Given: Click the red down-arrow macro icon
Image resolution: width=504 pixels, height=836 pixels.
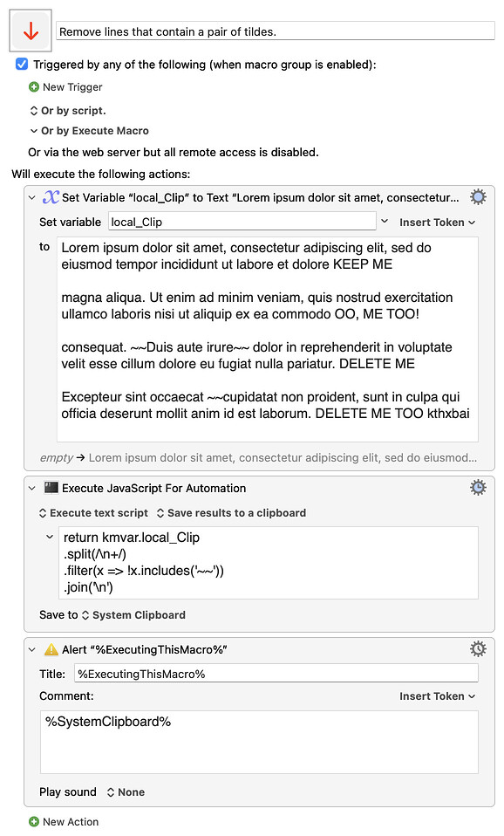Looking at the screenshot, I should (31, 31).
